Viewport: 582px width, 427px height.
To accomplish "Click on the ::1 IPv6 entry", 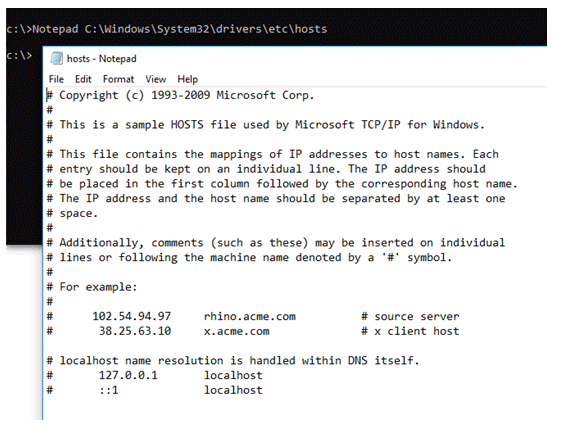I will 109,390.
